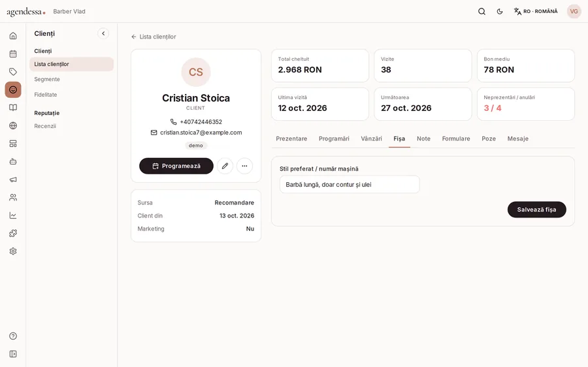Click the Programează button

176,166
